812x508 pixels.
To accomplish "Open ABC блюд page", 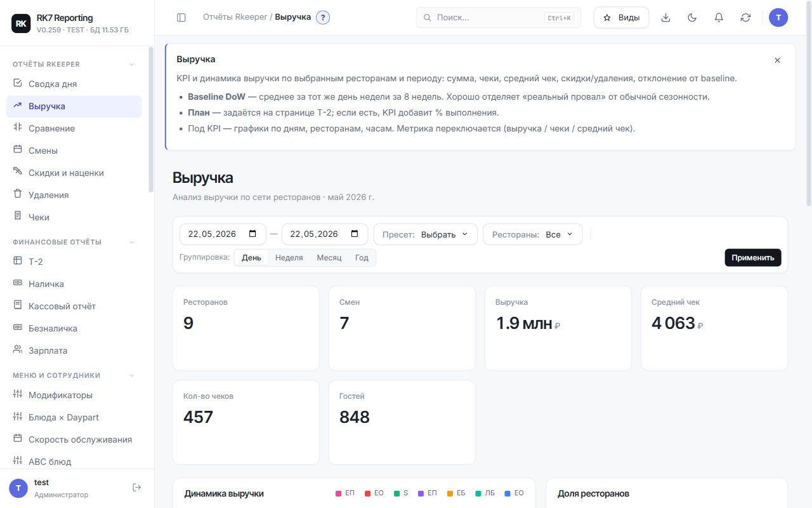I will [74, 462].
